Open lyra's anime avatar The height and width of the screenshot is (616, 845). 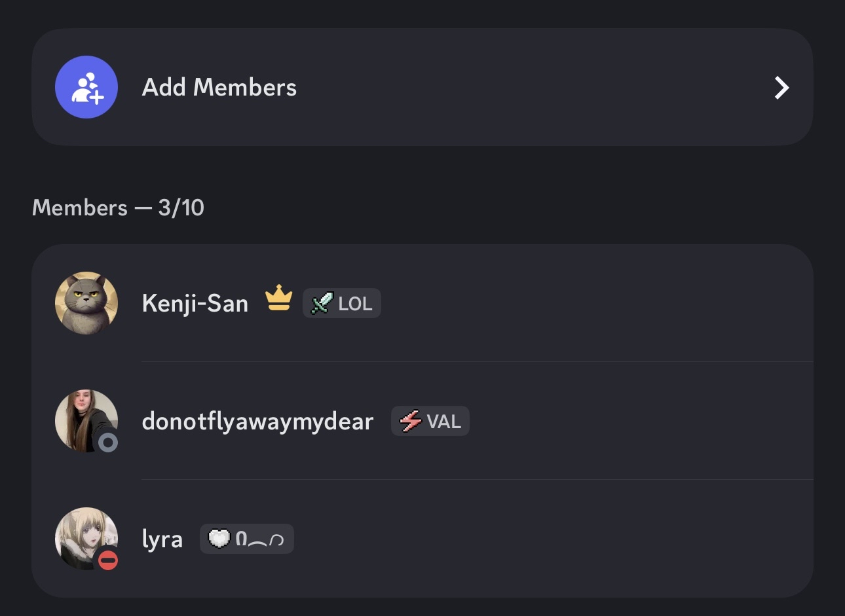(x=82, y=534)
